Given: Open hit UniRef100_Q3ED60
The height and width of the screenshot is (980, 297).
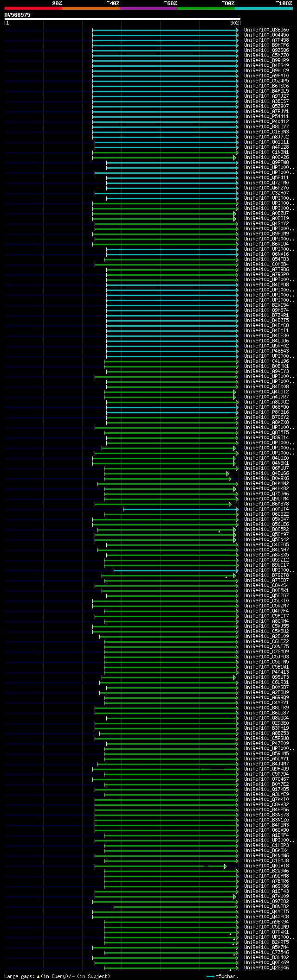Looking at the screenshot, I should coord(266,30).
